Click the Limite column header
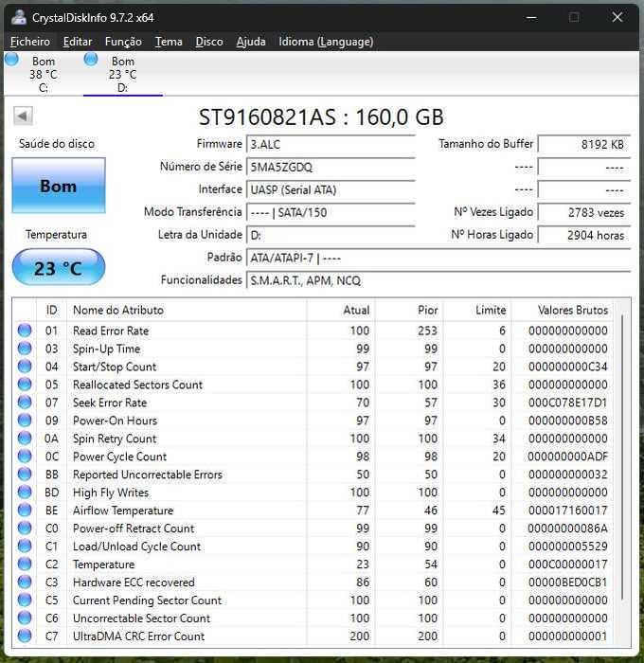 pos(477,310)
